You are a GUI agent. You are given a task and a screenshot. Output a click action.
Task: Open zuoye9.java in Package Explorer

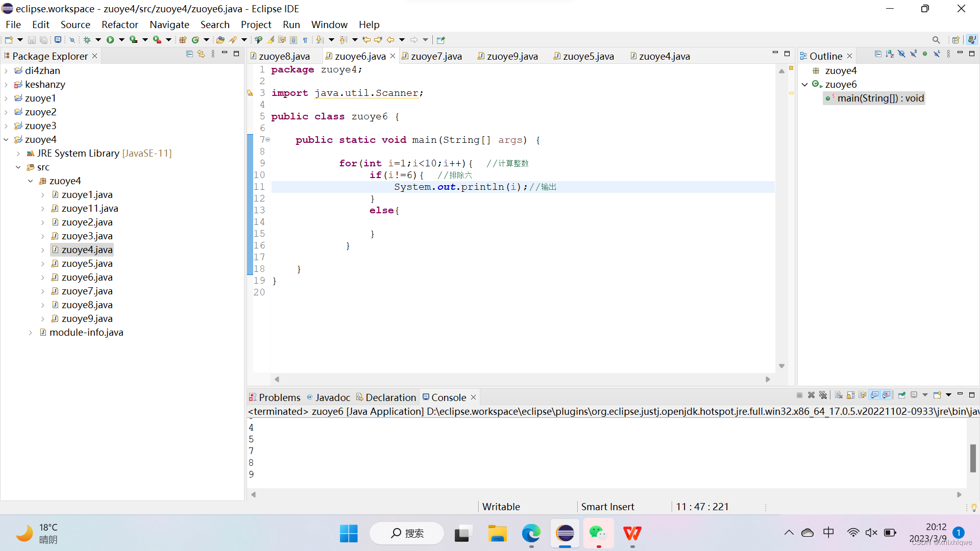87,318
